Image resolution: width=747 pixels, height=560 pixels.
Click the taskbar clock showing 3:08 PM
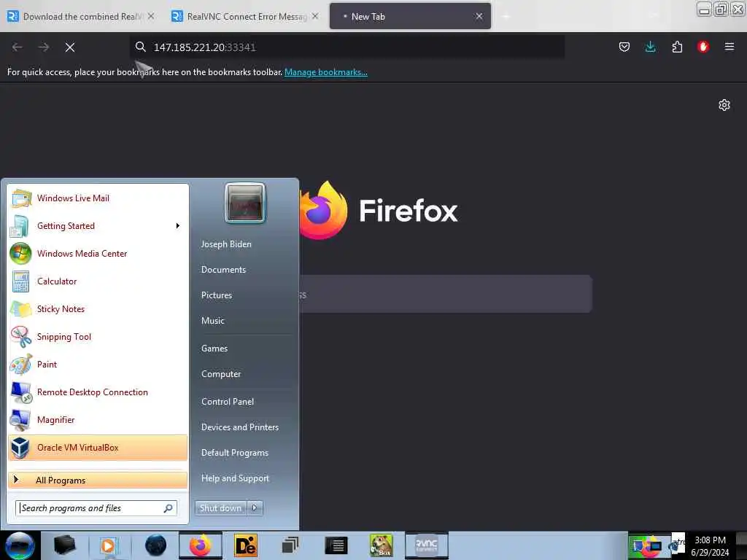(710, 545)
